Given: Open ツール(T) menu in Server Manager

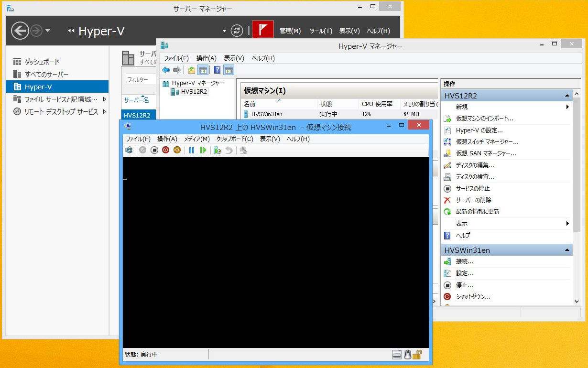Looking at the screenshot, I should (x=321, y=31).
